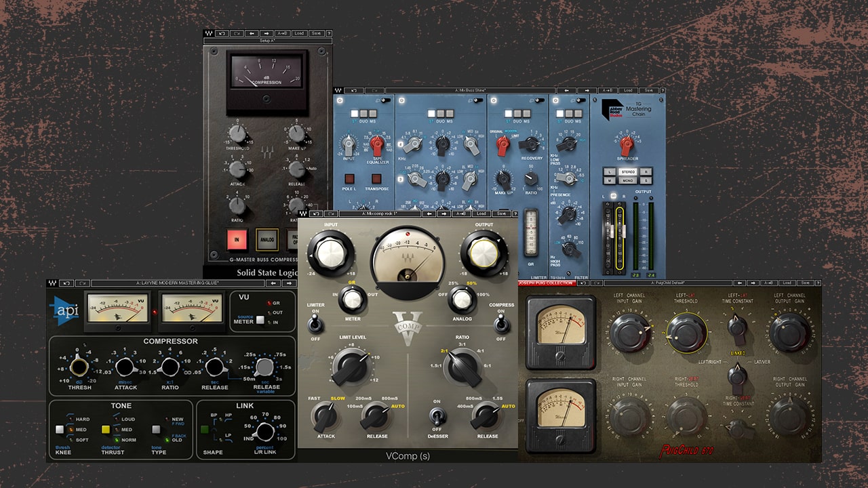Click the 2:1 ratio marking on VComp
Screen dimensions: 868x488
pyautogui.click(x=444, y=351)
